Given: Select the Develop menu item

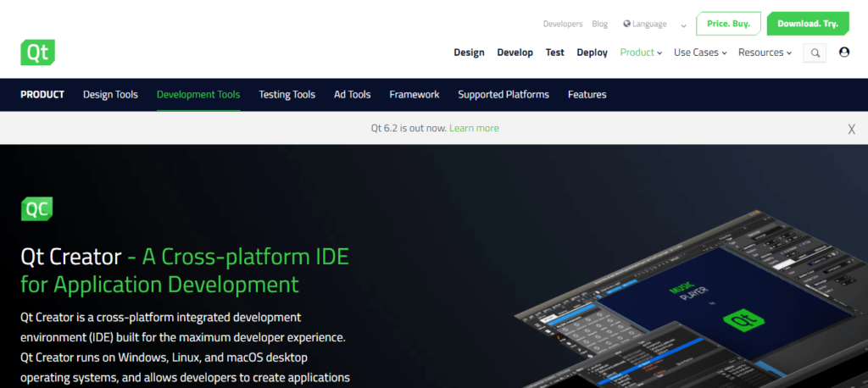Looking at the screenshot, I should tap(515, 53).
